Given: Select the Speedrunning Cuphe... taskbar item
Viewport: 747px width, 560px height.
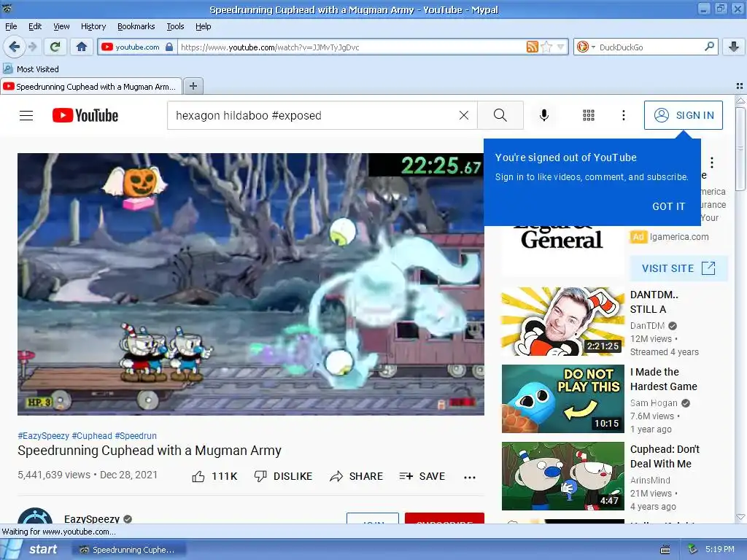Looking at the screenshot, I should point(128,550).
